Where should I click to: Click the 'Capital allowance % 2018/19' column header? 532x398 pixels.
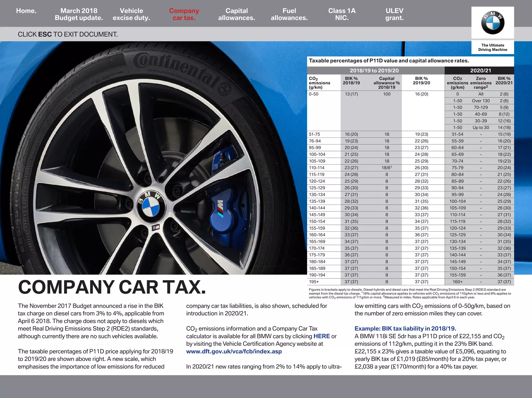tap(387, 83)
